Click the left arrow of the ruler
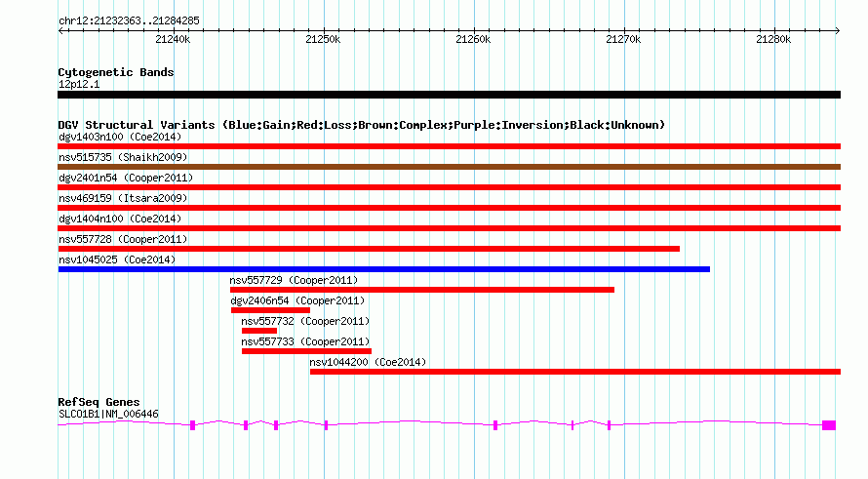The image size is (868, 479). [x=60, y=30]
